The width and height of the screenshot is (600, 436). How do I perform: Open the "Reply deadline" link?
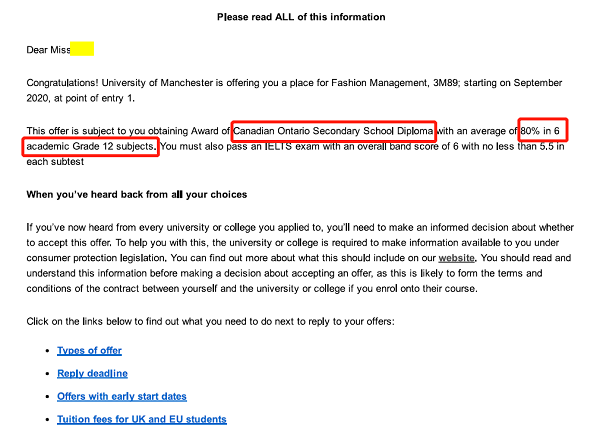(x=92, y=374)
